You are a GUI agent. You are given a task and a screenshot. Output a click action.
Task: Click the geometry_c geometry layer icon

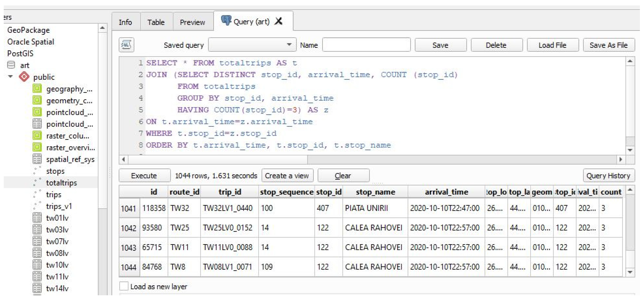[x=37, y=101]
